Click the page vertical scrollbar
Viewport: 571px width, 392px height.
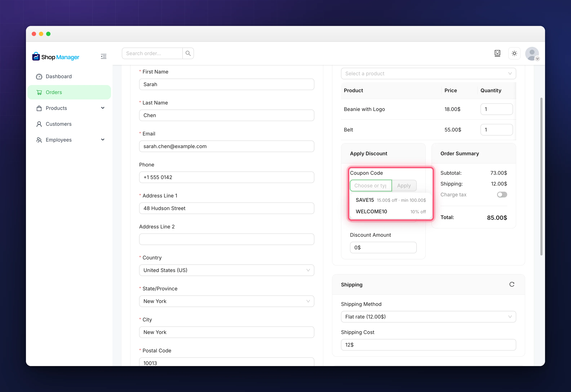[541, 177]
